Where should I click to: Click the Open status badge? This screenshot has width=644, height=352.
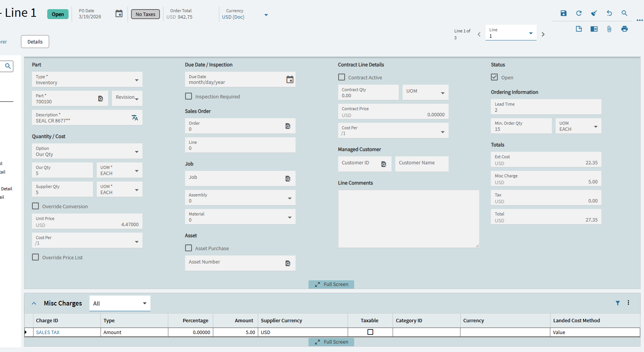[58, 14]
